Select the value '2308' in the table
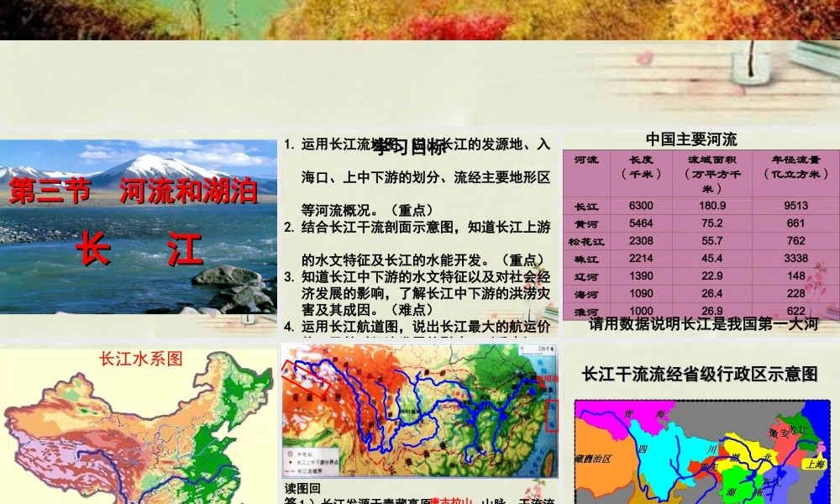The height and width of the screenshot is (504, 840). tap(641, 241)
